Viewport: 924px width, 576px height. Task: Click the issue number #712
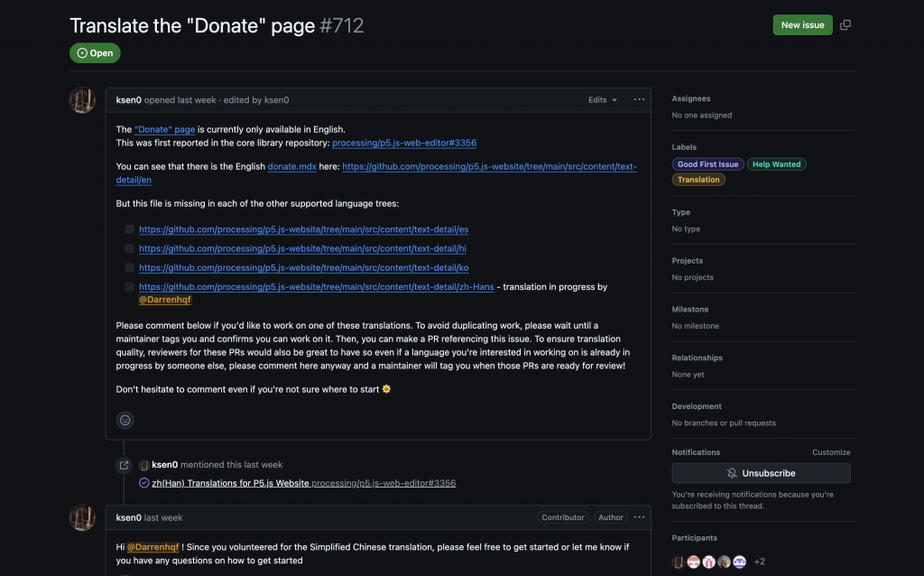pyautogui.click(x=342, y=25)
